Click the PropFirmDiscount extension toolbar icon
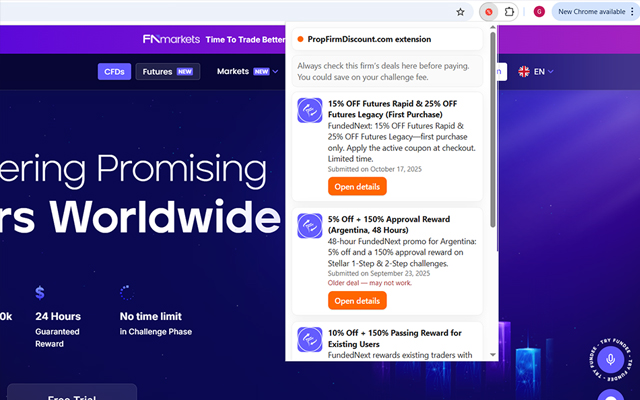The width and height of the screenshot is (640, 400). click(488, 12)
